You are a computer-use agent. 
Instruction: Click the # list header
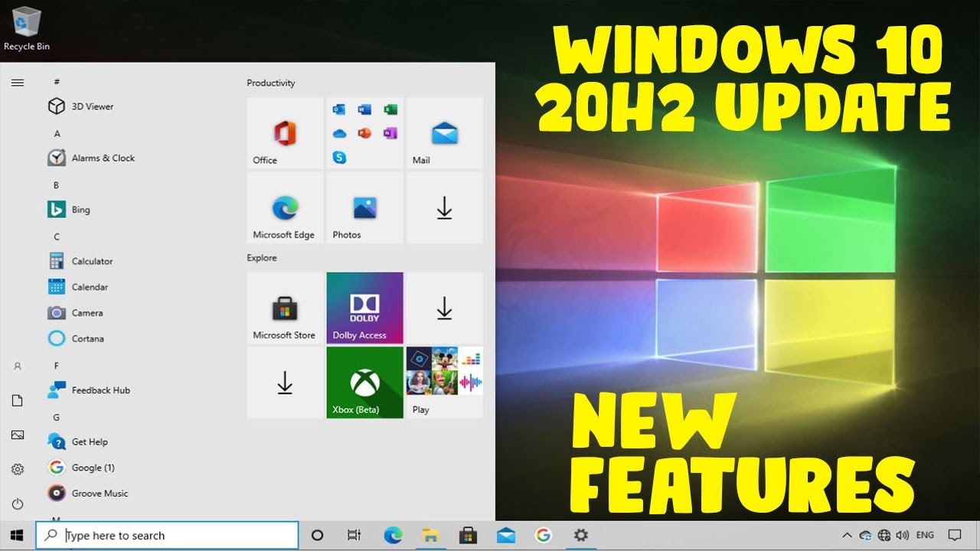pyautogui.click(x=57, y=82)
